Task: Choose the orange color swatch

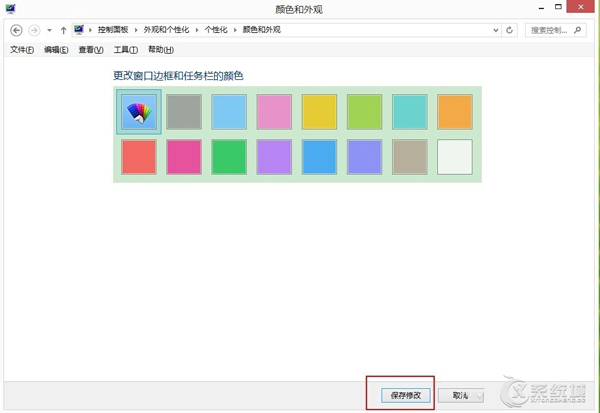Action: point(455,112)
